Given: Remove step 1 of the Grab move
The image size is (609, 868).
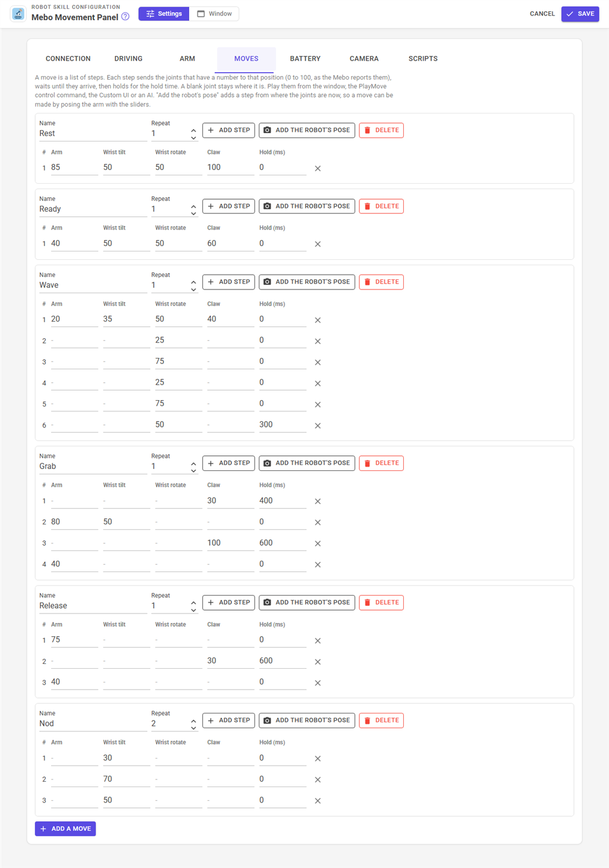Looking at the screenshot, I should (318, 501).
